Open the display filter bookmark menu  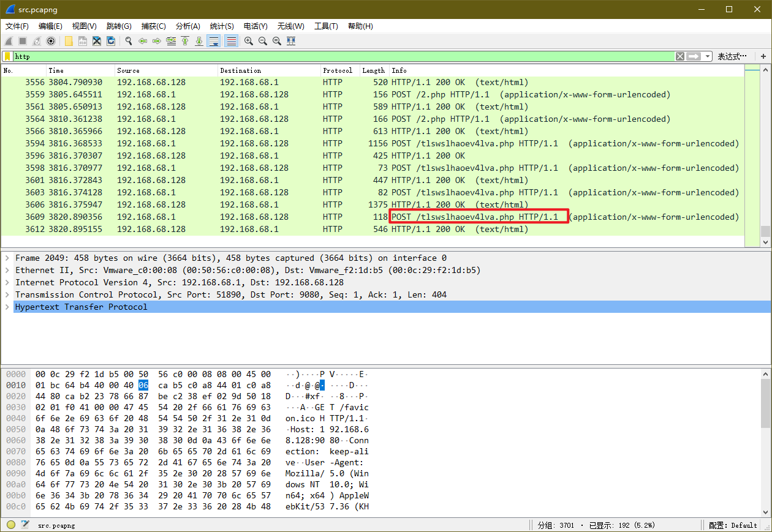7,56
